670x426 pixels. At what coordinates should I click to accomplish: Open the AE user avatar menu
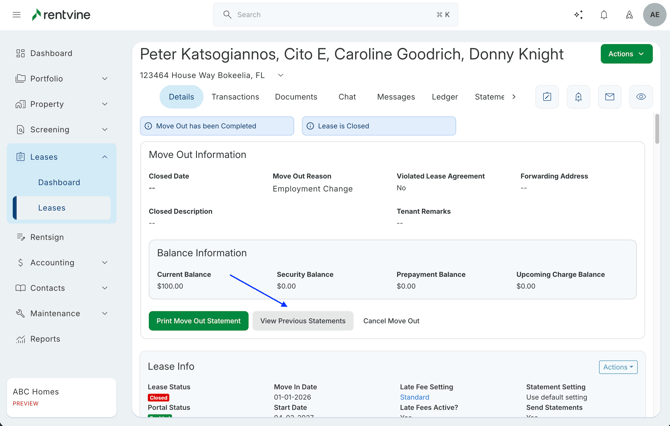pyautogui.click(x=655, y=15)
